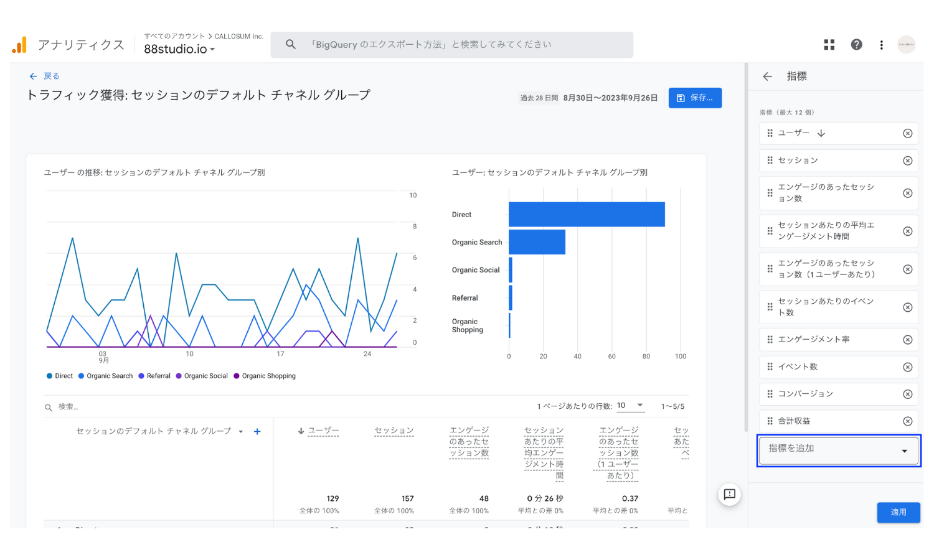Click the Google Analytics logo icon
Image resolution: width=934 pixels, height=560 pixels.
pos(21,44)
